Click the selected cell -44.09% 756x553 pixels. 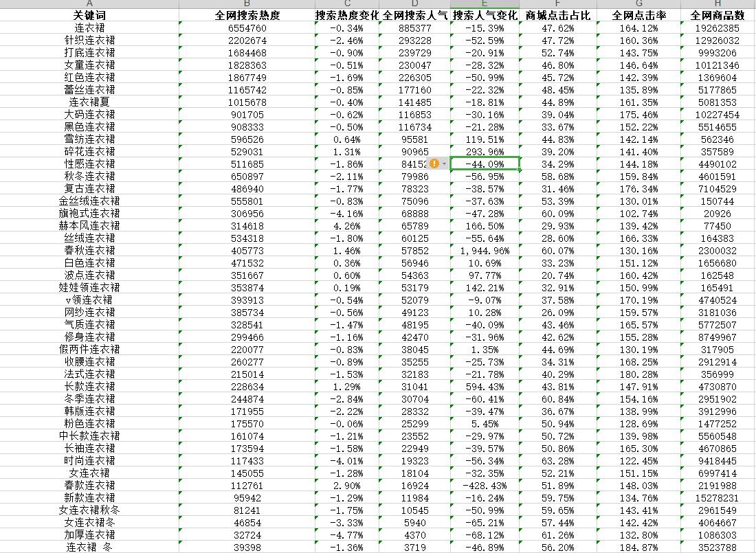click(485, 164)
